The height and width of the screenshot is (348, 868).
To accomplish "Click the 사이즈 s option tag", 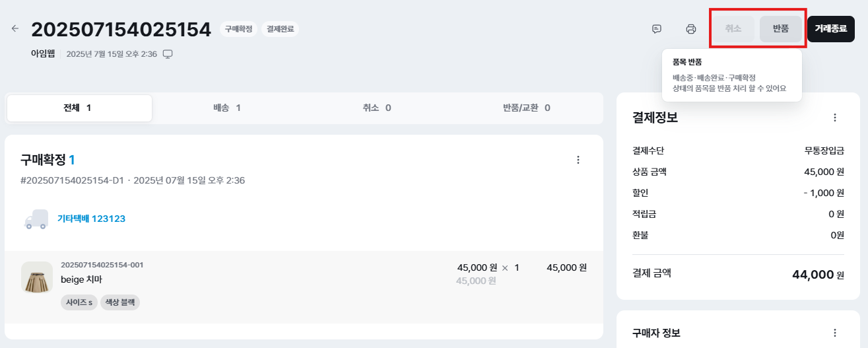I will coord(79,302).
